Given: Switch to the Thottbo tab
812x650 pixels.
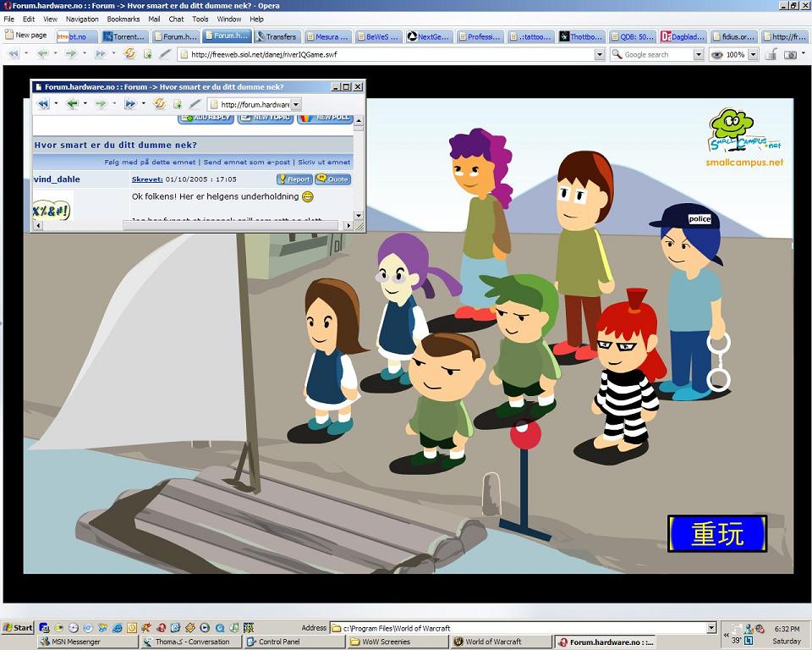Looking at the screenshot, I should click(581, 36).
